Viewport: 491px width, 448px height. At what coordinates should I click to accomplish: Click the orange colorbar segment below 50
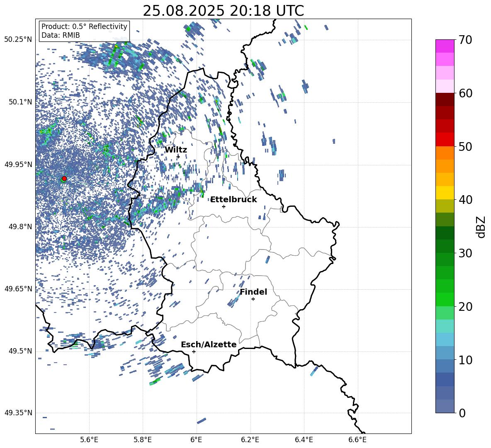445,153
